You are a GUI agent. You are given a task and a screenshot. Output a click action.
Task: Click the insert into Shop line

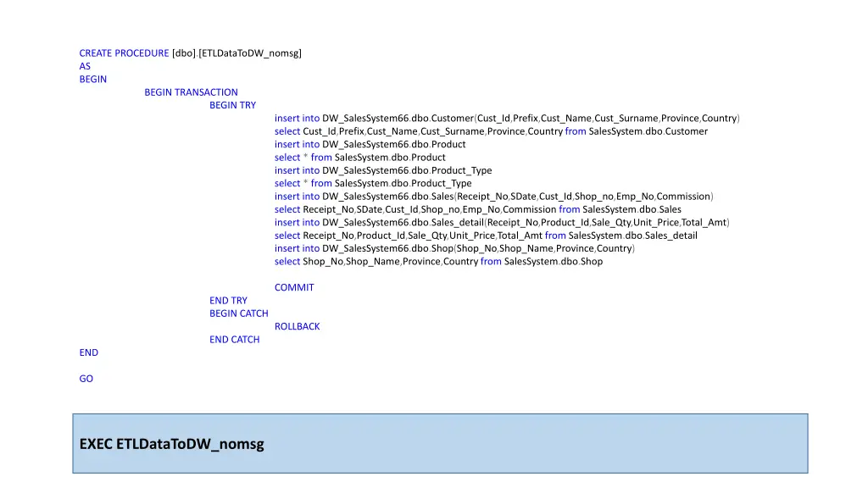[x=454, y=248]
